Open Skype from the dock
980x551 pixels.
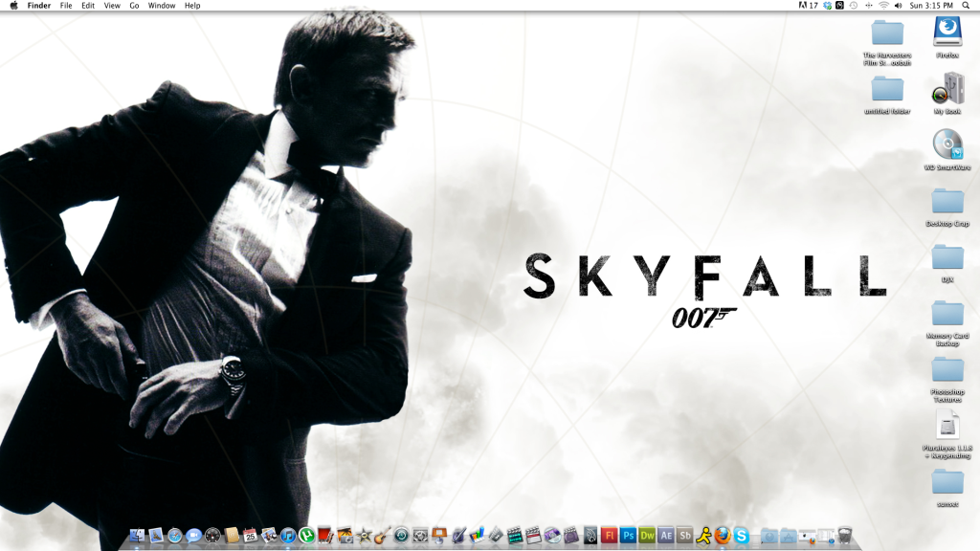pyautogui.click(x=742, y=536)
